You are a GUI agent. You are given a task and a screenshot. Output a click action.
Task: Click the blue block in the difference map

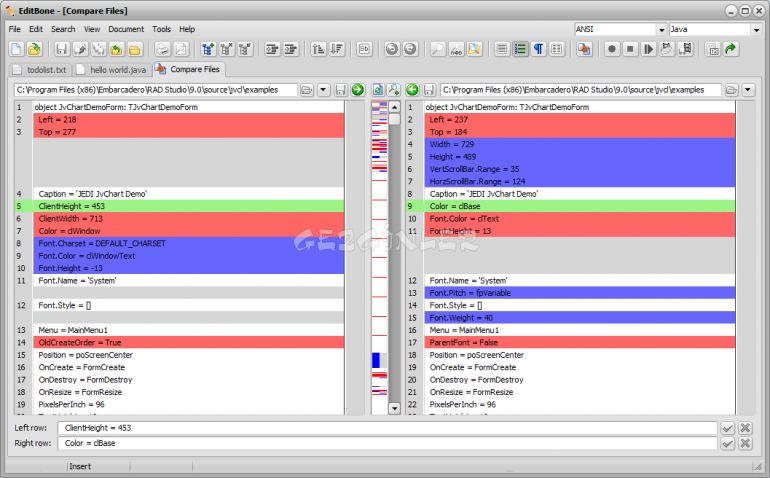tap(376, 360)
